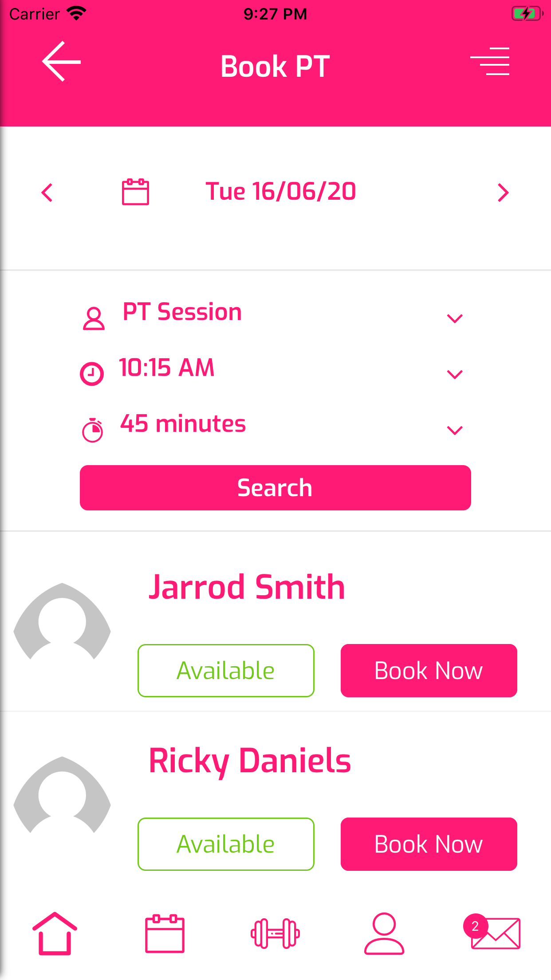Open the hamburger menu

[490, 62]
